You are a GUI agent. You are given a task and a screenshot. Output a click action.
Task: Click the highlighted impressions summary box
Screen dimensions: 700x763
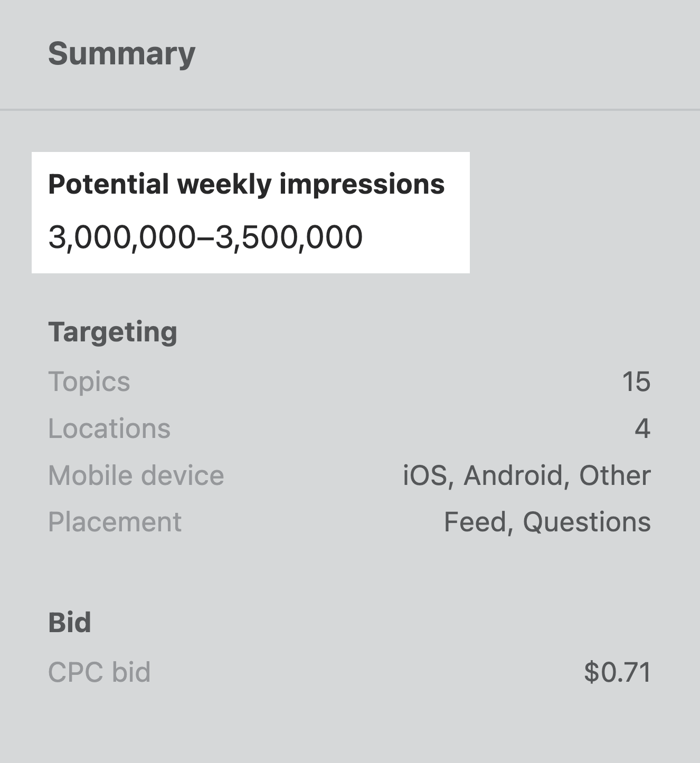pos(251,211)
